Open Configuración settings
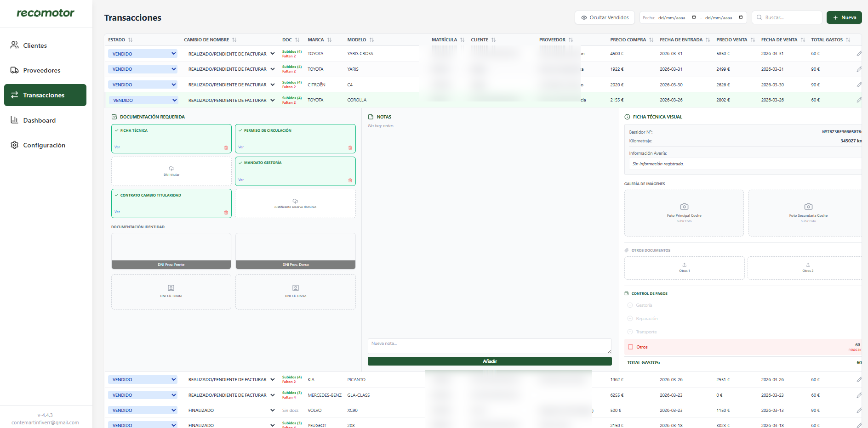 pyautogui.click(x=45, y=145)
